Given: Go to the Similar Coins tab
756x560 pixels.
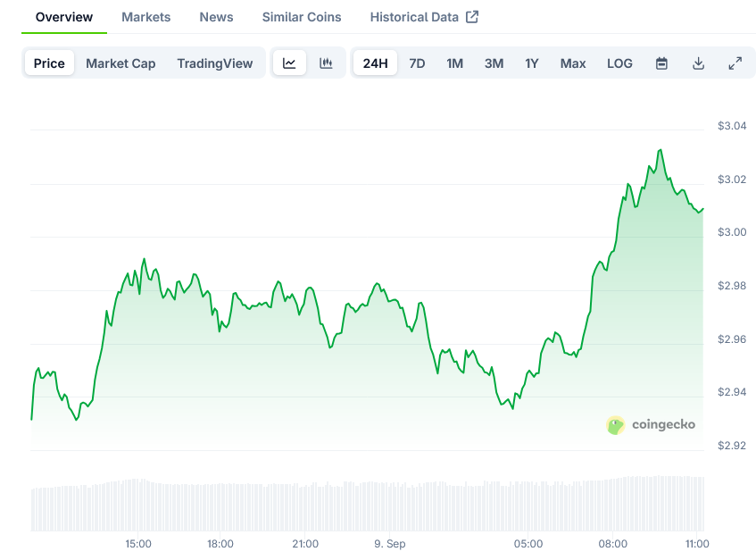Looking at the screenshot, I should click(x=301, y=17).
